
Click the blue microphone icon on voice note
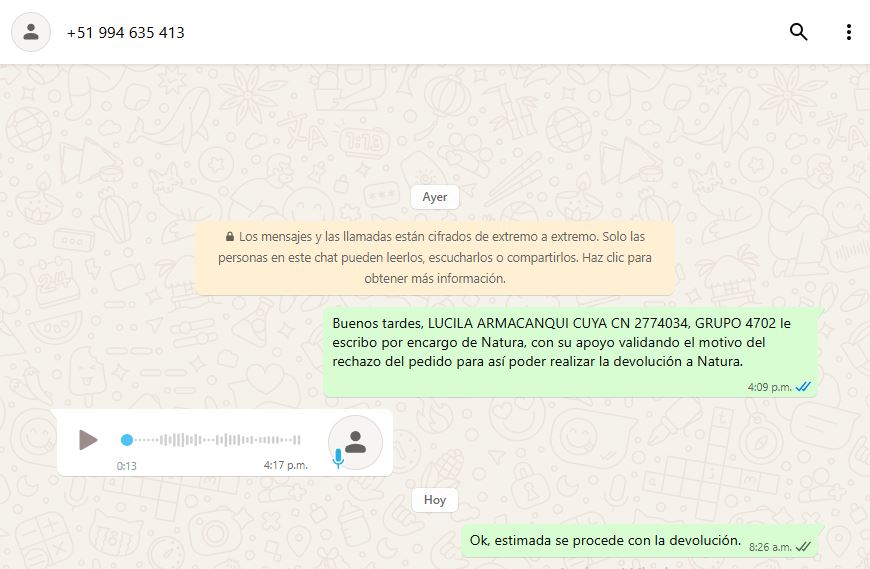click(338, 458)
